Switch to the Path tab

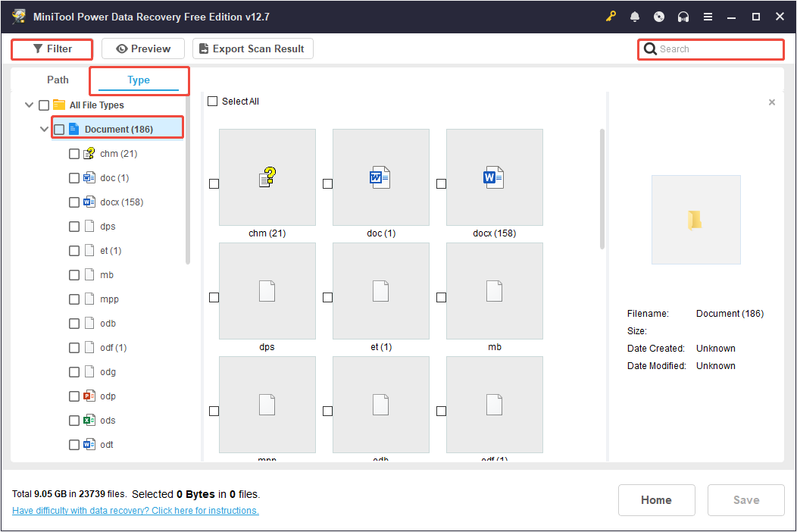(58, 79)
